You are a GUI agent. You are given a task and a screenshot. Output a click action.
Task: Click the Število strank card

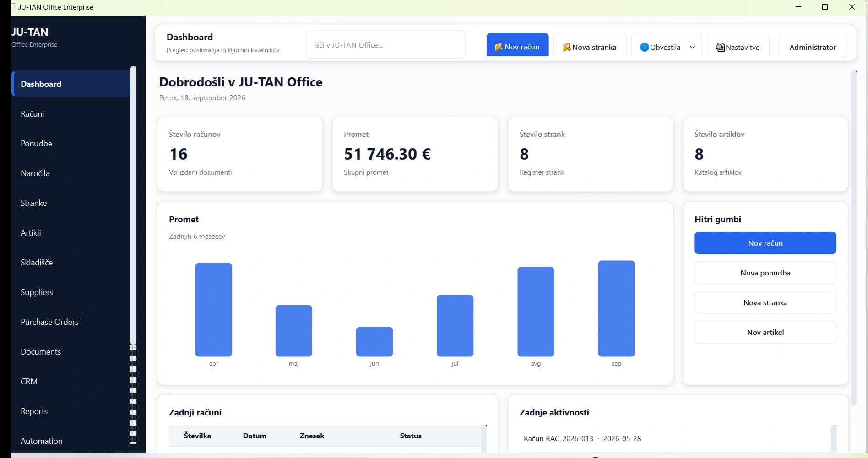(x=590, y=154)
